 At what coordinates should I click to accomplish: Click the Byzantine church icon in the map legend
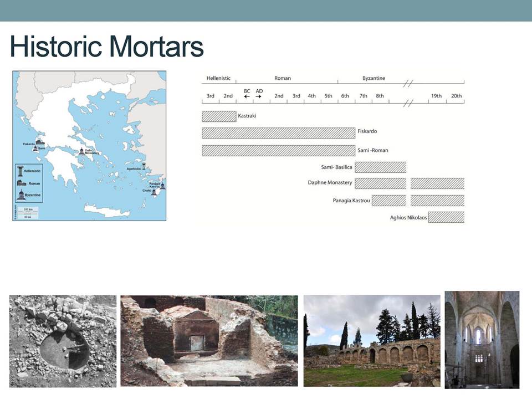[21, 195]
